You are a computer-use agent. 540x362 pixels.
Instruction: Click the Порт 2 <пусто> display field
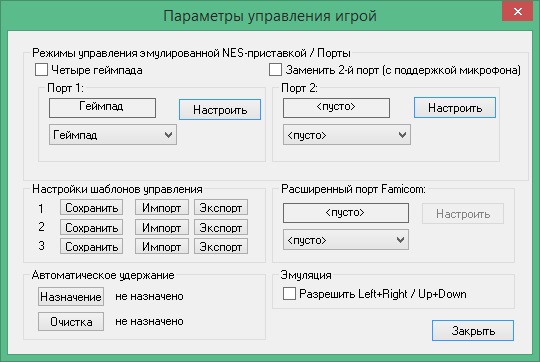tap(336, 108)
